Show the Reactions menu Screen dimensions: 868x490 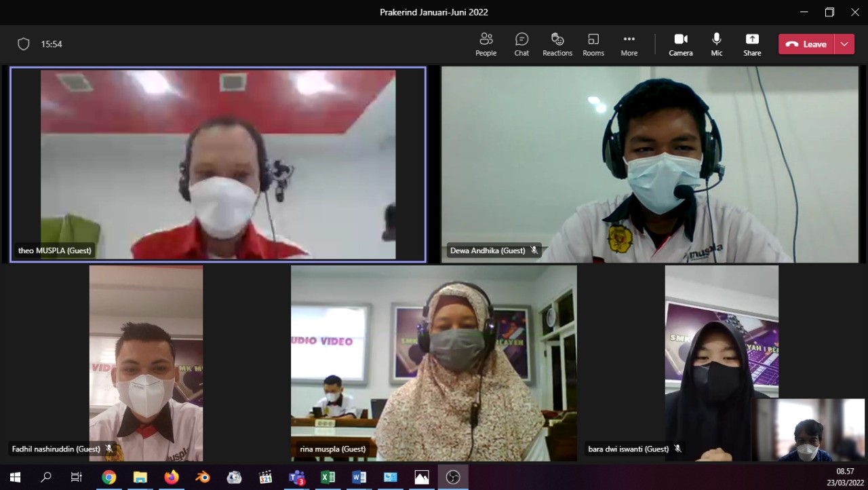tap(557, 44)
